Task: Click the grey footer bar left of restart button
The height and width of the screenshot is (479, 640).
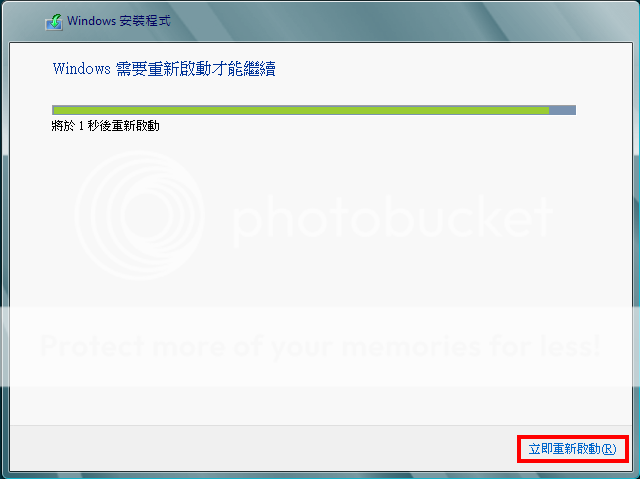Action: pos(263,448)
